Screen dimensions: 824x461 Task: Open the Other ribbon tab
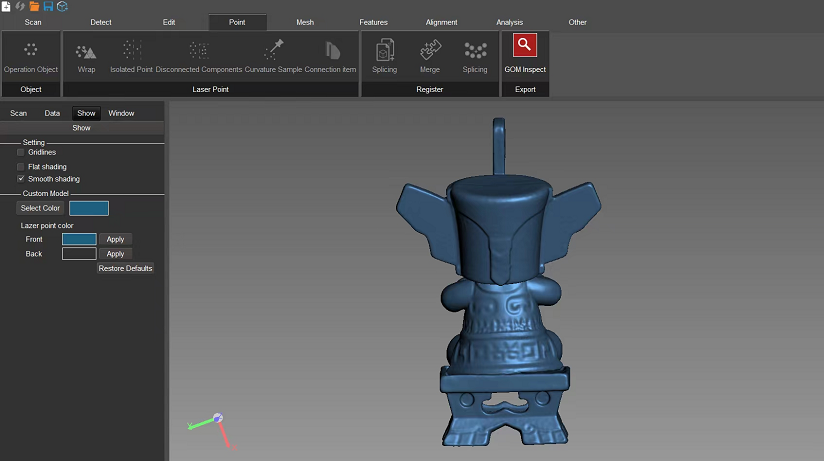point(578,22)
